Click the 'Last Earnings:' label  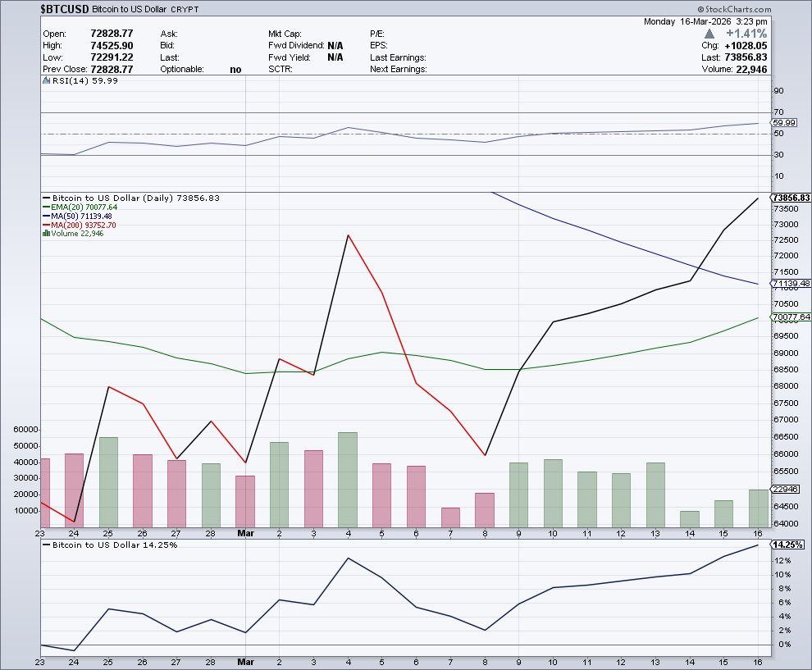398,57
